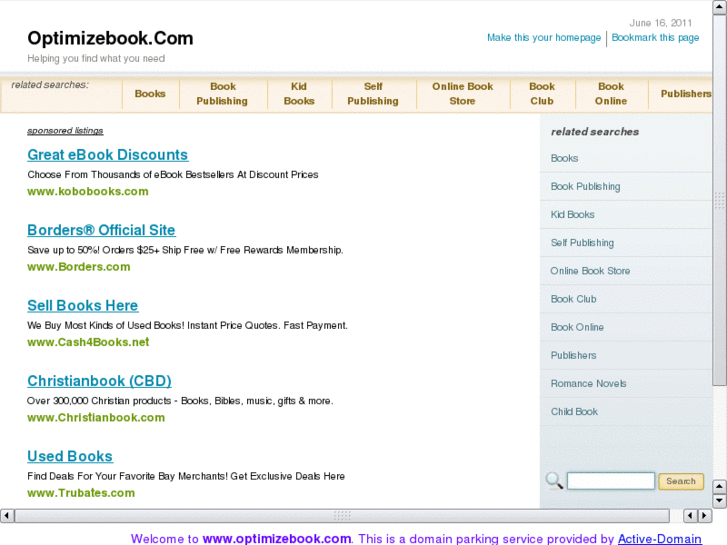Click the horizontal scrollbar thumb
This screenshot has width=727, height=545.
[342, 515]
